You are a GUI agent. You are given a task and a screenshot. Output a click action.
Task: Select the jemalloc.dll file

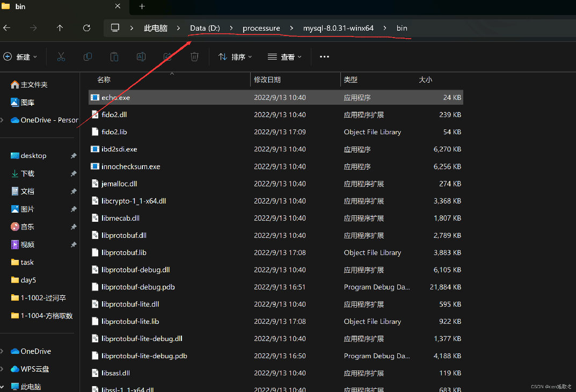(275, 184)
